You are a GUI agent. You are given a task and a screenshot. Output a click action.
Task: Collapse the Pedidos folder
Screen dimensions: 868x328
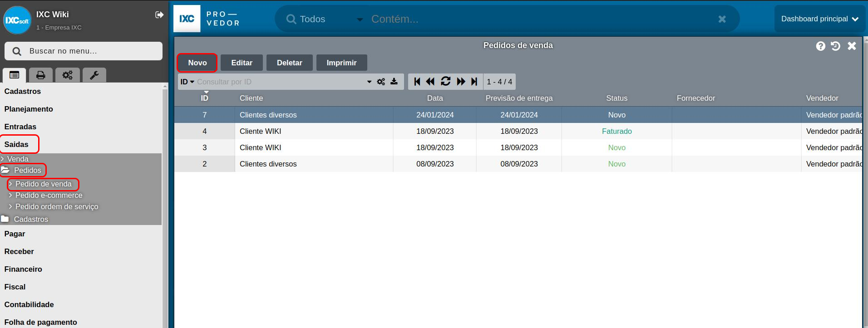[27, 170]
